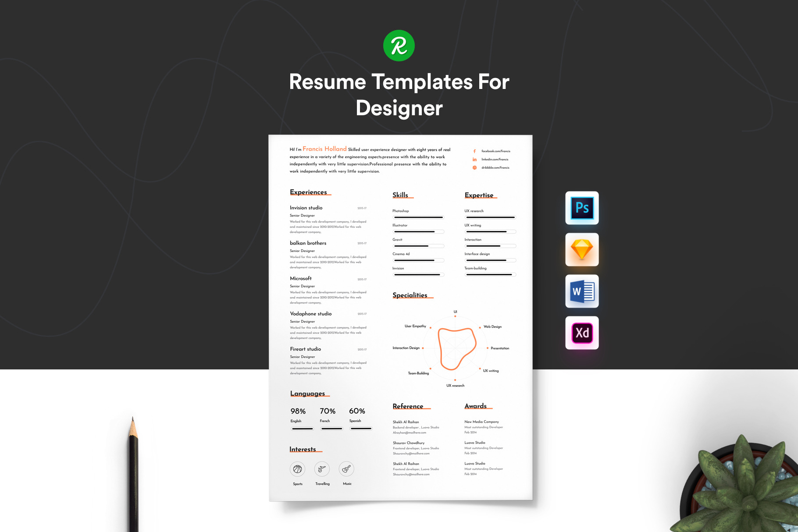Open the Adobe Xd icon
Image resolution: width=798 pixels, height=532 pixels.
click(x=582, y=333)
